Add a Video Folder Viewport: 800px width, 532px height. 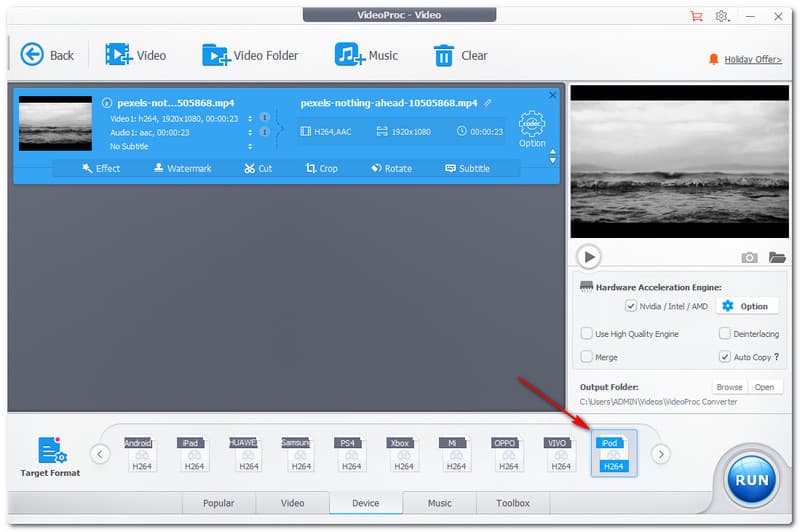pos(250,55)
